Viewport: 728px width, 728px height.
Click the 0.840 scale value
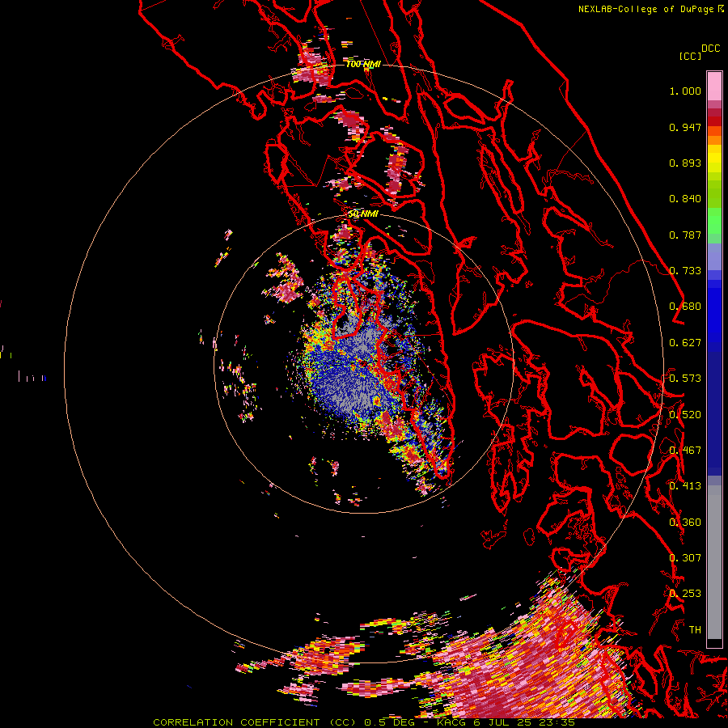click(685, 199)
